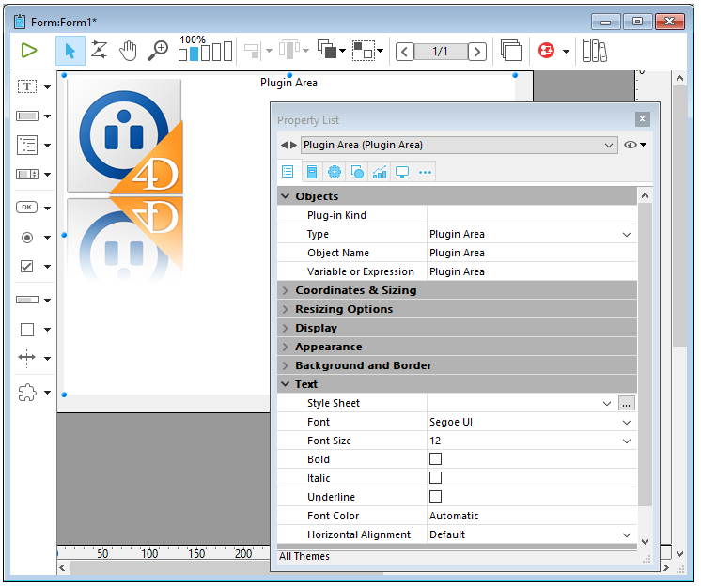This screenshot has width=701, height=588.
Task: Toggle the Underline checkbox
Action: tap(435, 497)
